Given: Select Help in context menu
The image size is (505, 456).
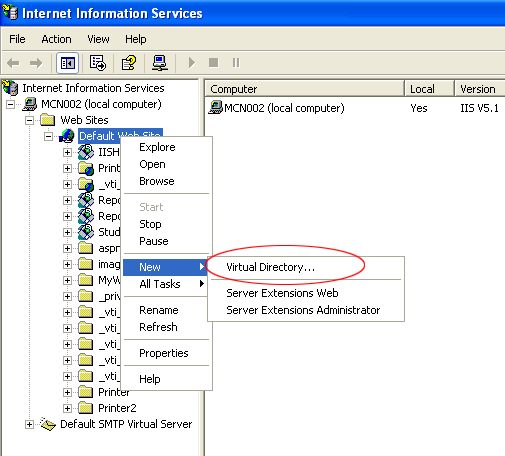Looking at the screenshot, I should pos(166,379).
